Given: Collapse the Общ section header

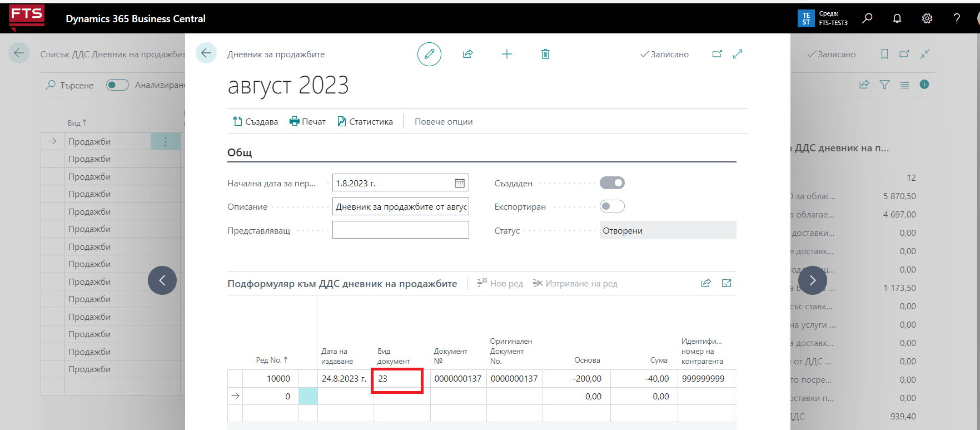Looking at the screenshot, I should pyautogui.click(x=240, y=152).
